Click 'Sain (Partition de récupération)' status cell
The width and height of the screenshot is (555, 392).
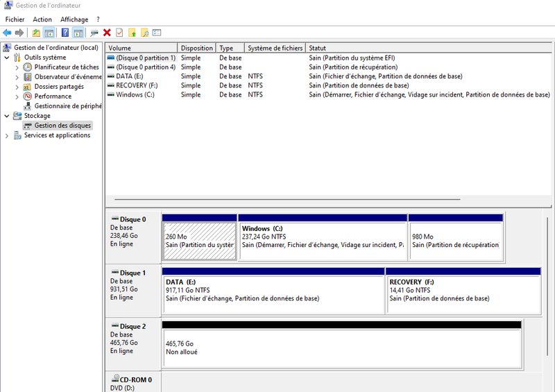click(x=353, y=67)
